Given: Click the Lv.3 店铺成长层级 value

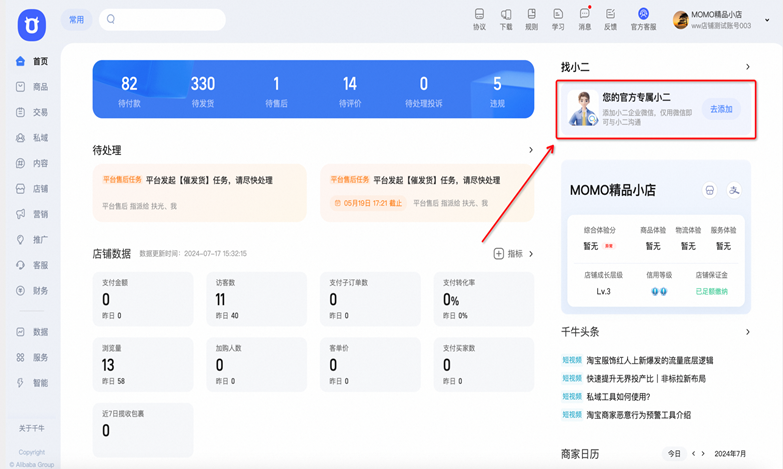Looking at the screenshot, I should point(603,291).
